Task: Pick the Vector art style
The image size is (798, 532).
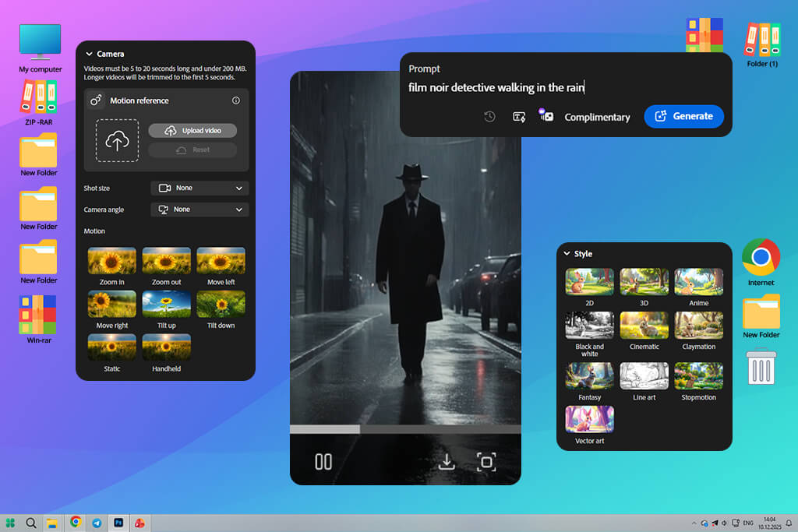Action: 589,419
